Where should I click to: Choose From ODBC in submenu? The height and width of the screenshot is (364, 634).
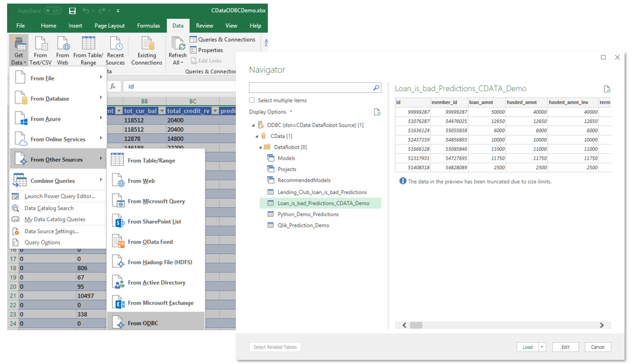click(156, 323)
